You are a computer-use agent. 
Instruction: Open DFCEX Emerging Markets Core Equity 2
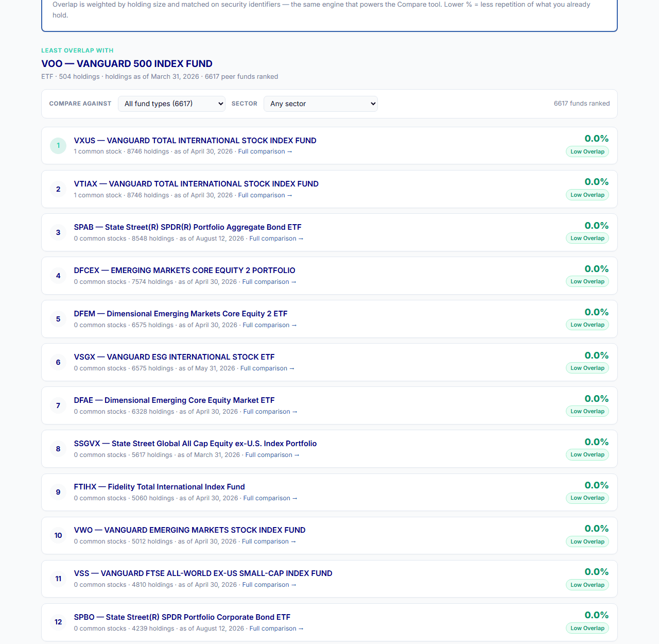[184, 270]
